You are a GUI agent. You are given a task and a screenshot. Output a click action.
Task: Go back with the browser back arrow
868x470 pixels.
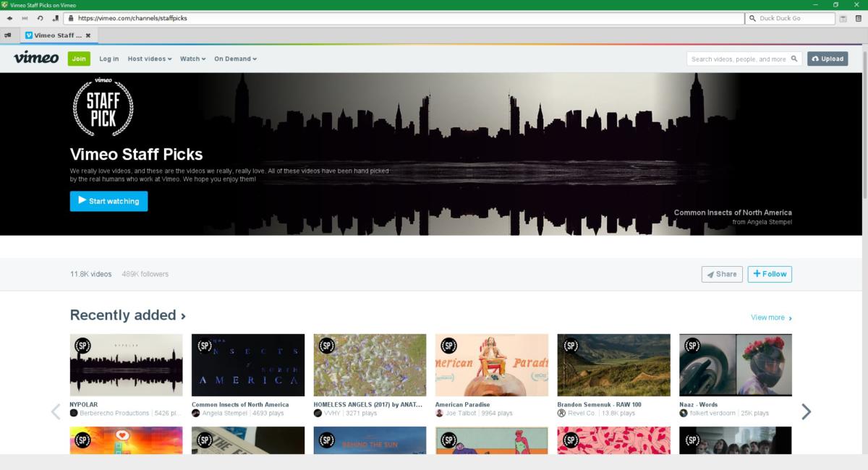pos(9,18)
